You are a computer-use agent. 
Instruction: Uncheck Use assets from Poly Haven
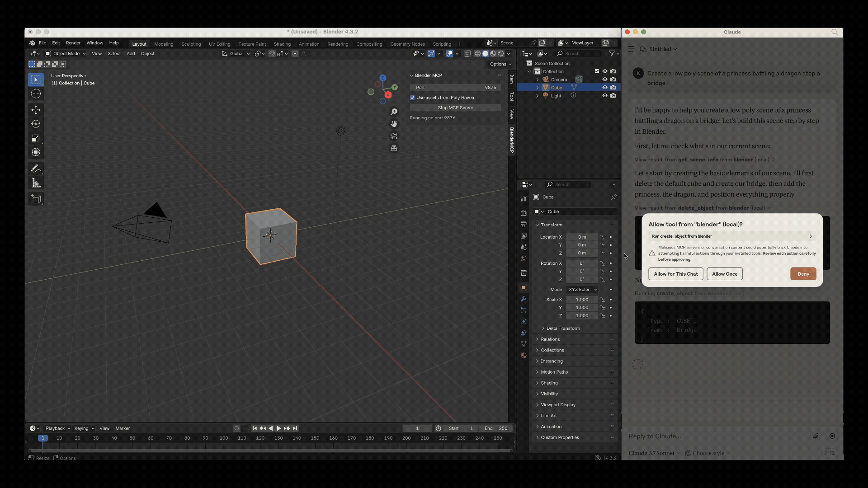click(413, 97)
